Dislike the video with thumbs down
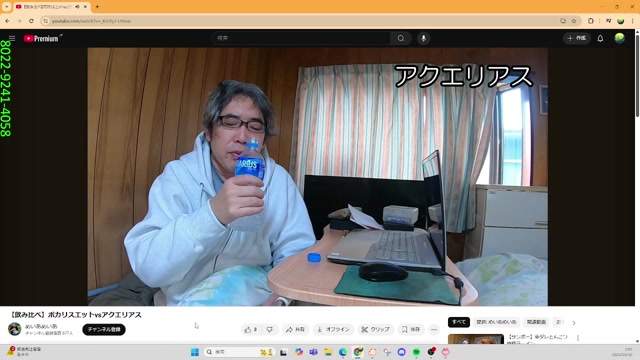 (x=270, y=329)
